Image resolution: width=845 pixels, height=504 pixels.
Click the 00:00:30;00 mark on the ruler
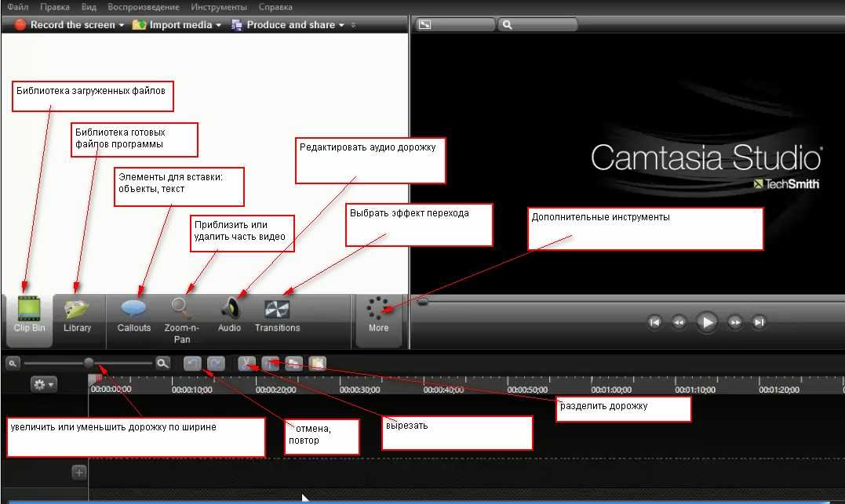359,390
